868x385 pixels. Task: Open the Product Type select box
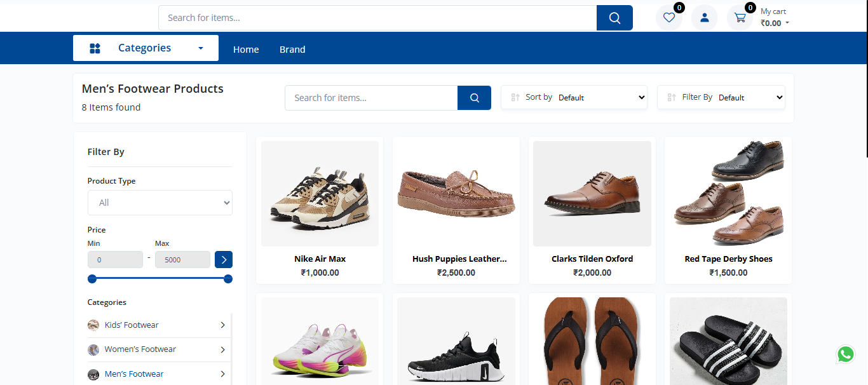click(160, 203)
